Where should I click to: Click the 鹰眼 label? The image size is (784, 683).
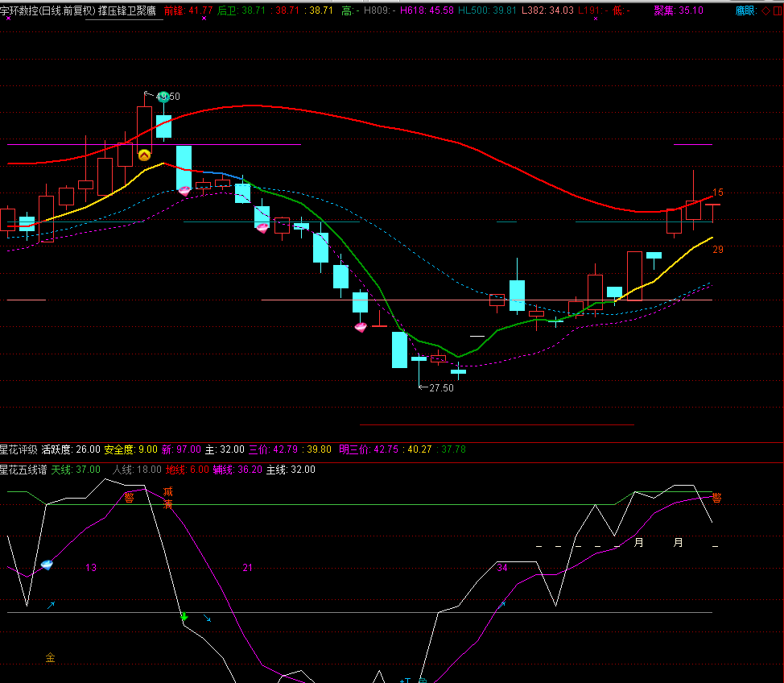coord(746,10)
